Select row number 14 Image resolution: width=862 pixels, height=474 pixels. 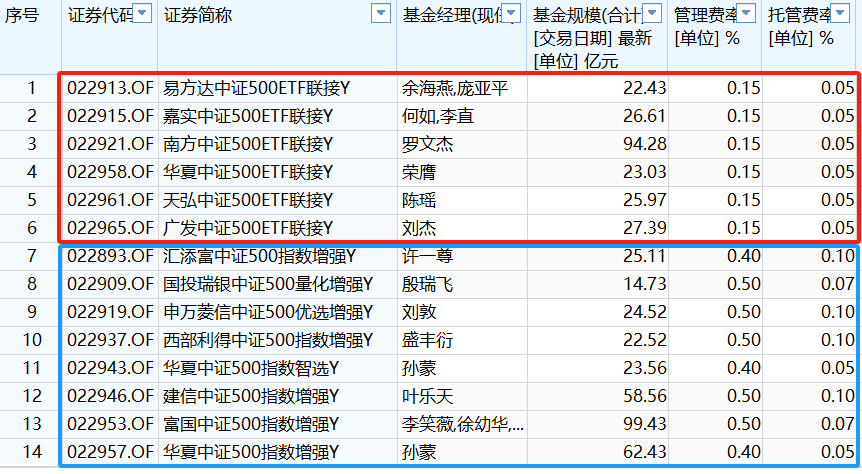click(32, 453)
